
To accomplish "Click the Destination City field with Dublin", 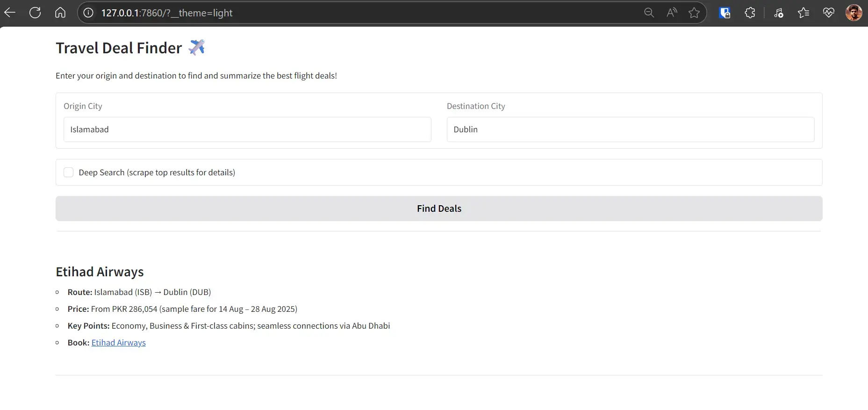I will click(x=630, y=129).
